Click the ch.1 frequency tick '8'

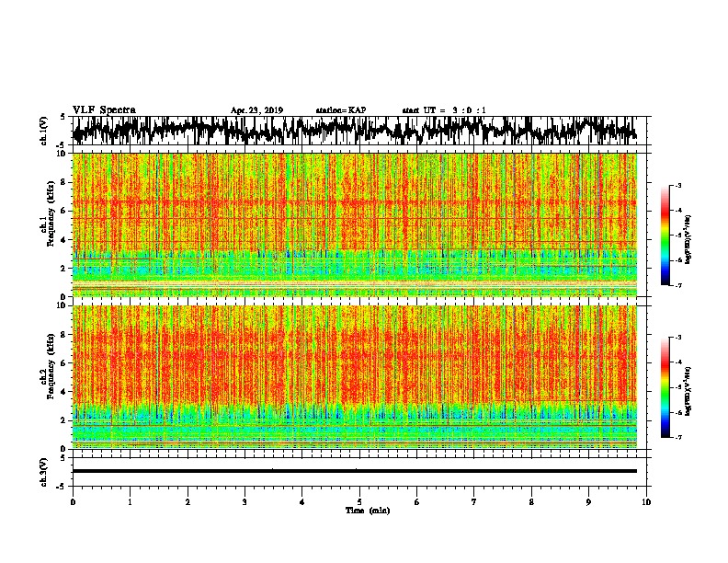click(65, 182)
